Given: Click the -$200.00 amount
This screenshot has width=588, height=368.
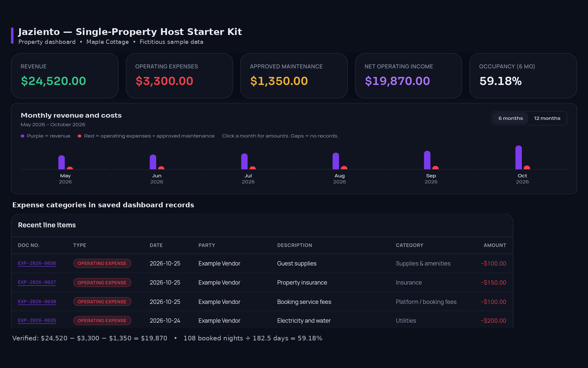Looking at the screenshot, I should click(494, 321).
